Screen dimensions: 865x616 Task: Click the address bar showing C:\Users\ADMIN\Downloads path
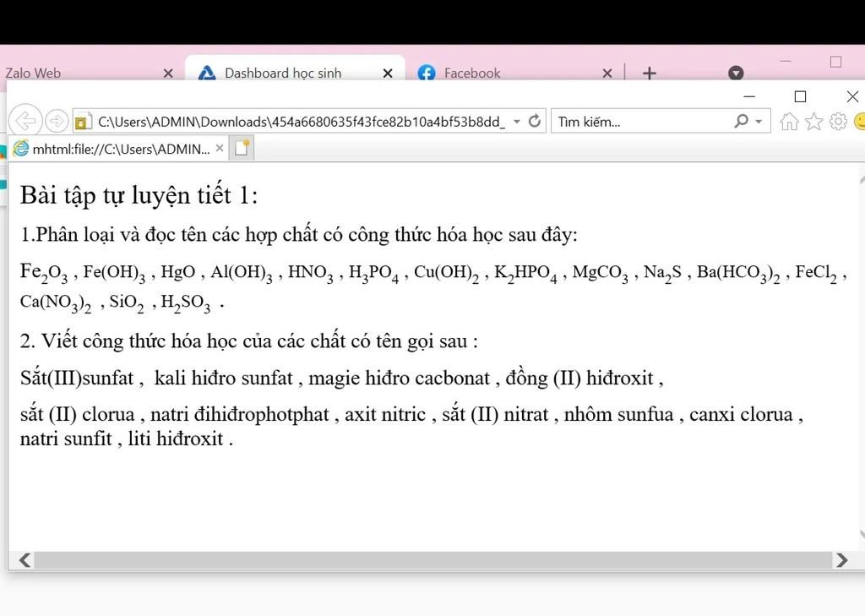click(301, 122)
